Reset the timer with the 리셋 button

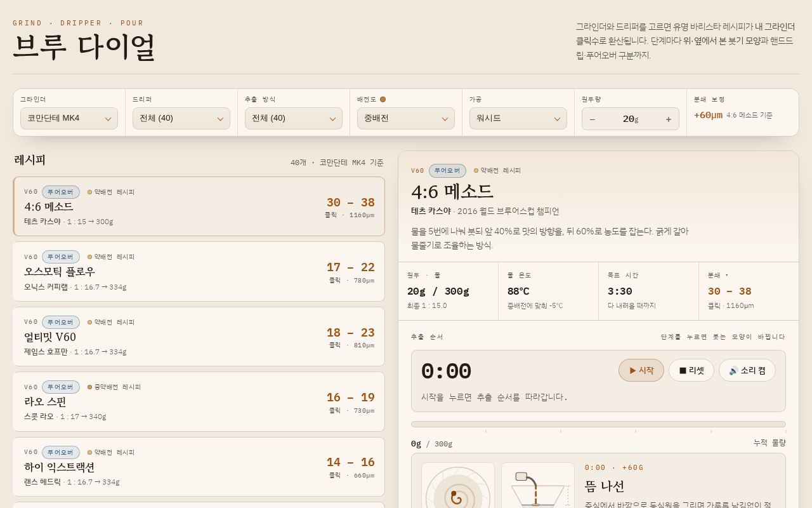(x=691, y=370)
